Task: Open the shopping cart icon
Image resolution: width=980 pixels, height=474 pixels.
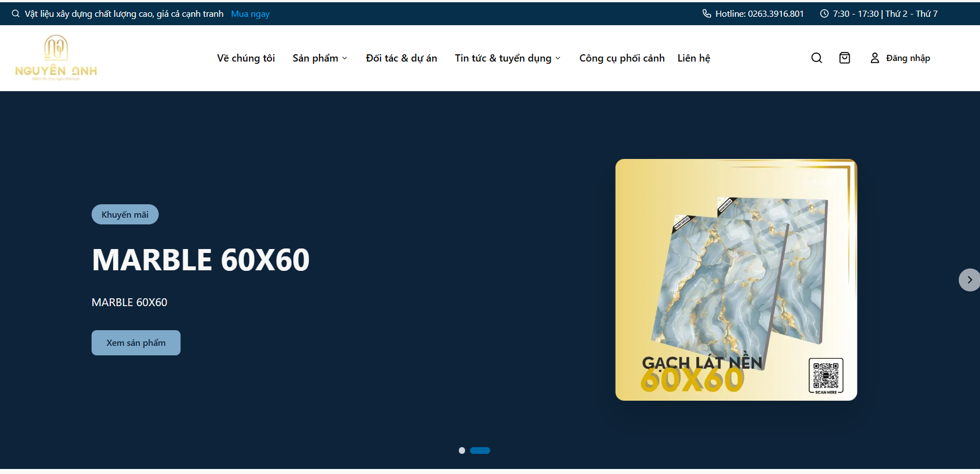Action: 845,58
